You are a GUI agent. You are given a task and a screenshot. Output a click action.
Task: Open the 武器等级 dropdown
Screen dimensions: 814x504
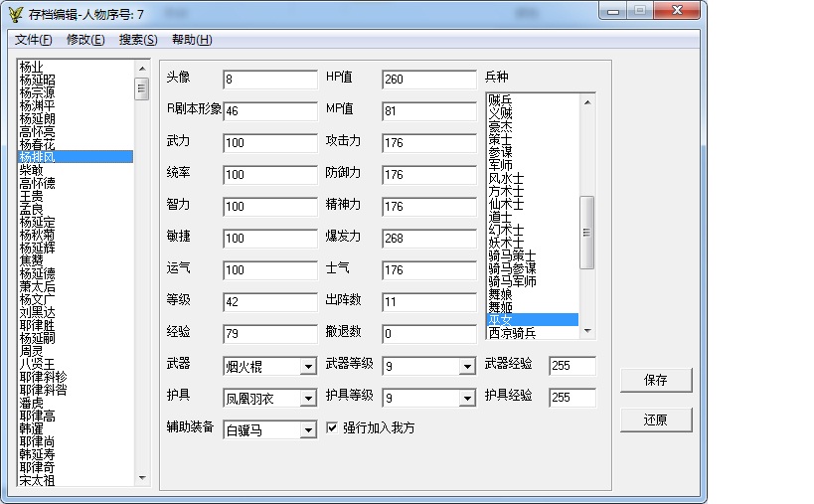(467, 367)
